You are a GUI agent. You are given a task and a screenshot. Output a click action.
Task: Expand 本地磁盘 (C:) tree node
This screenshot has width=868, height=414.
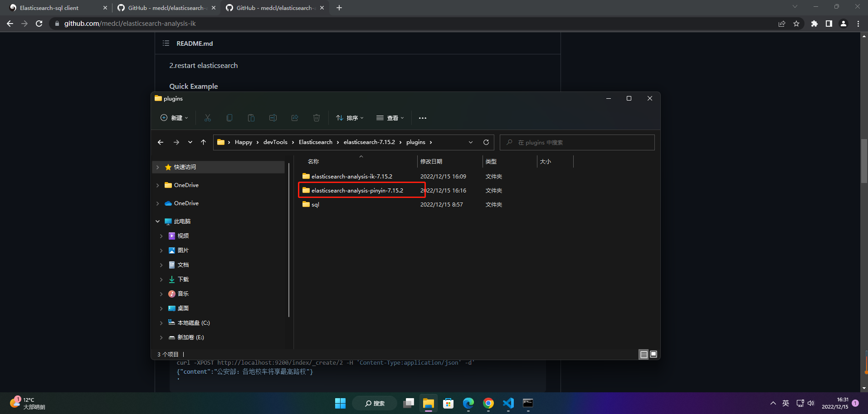tap(161, 323)
